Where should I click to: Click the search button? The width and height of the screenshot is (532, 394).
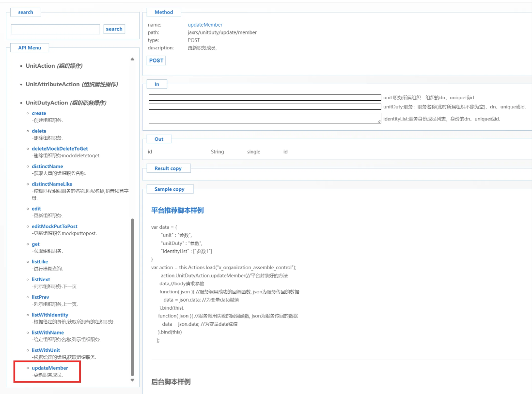click(114, 29)
